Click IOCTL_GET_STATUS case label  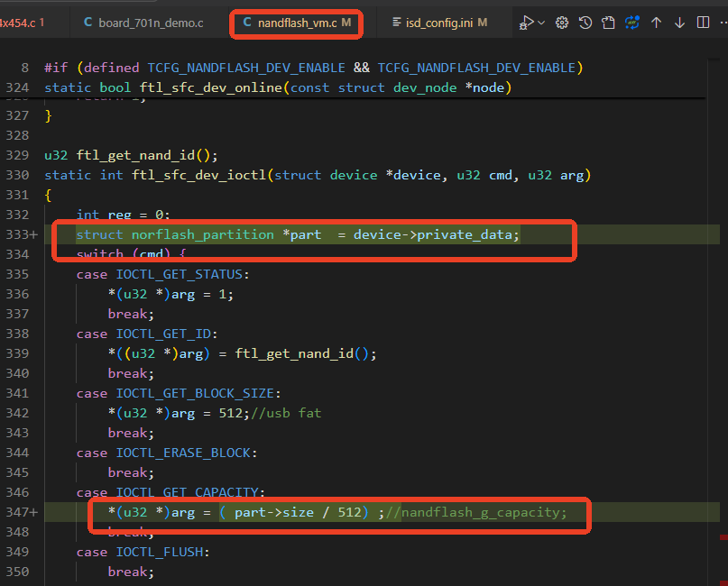coord(179,274)
